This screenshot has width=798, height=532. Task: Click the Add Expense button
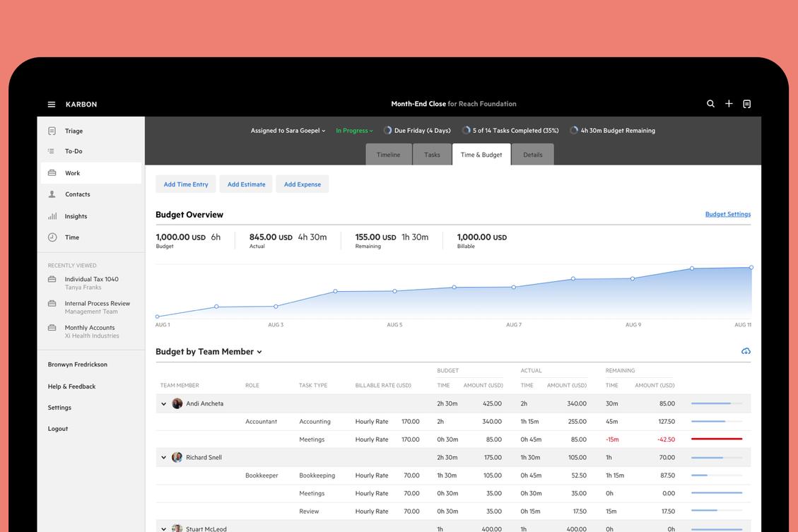click(303, 184)
